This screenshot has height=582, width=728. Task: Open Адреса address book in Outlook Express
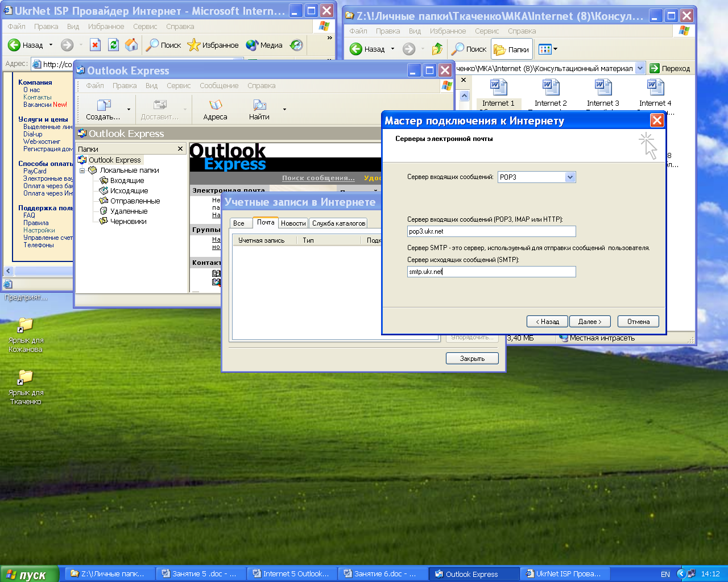[215, 110]
